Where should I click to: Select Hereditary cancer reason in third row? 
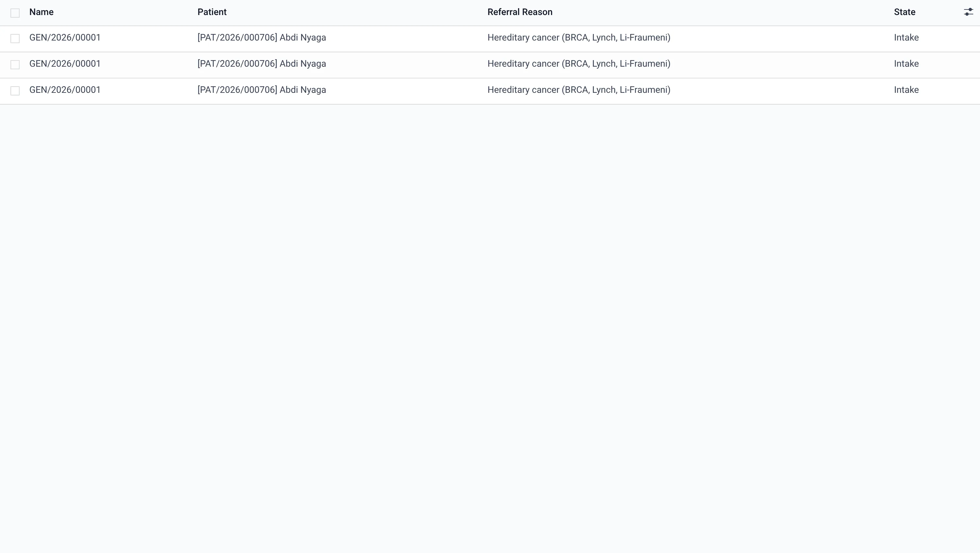click(579, 90)
